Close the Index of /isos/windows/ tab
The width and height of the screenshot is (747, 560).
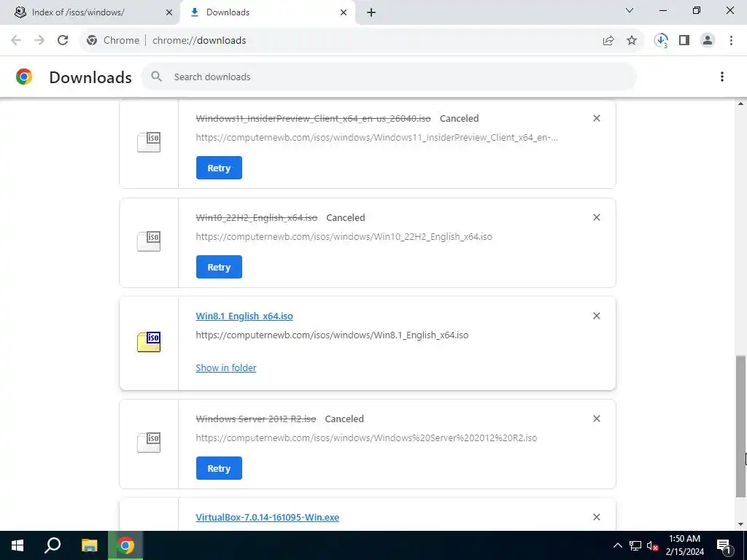tap(169, 12)
